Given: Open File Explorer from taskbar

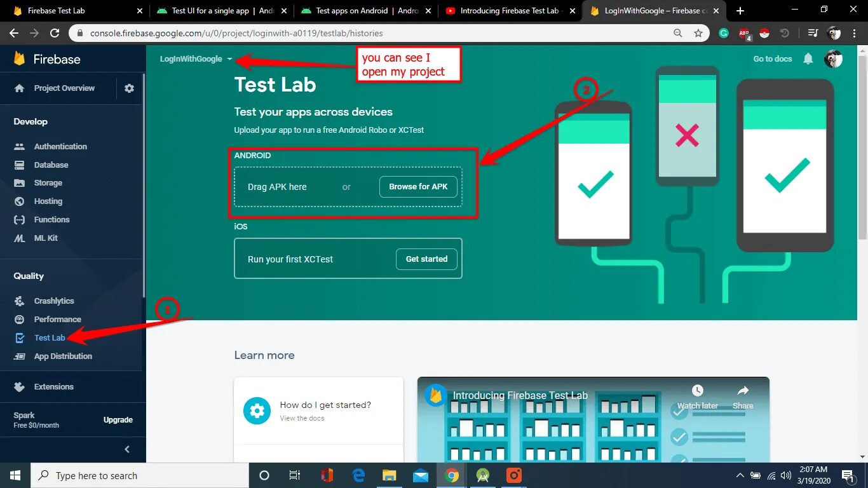Looking at the screenshot, I should (390, 475).
